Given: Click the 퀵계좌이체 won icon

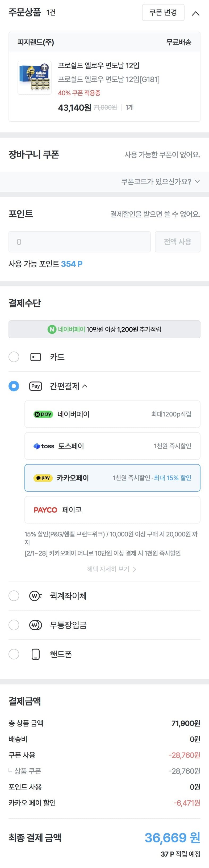Looking at the screenshot, I should pos(35,596).
